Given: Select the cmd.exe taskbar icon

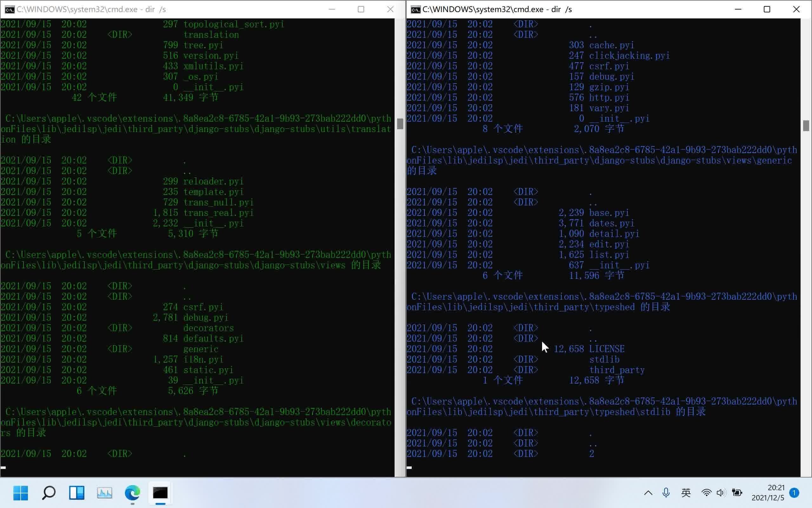Looking at the screenshot, I should pyautogui.click(x=160, y=493).
